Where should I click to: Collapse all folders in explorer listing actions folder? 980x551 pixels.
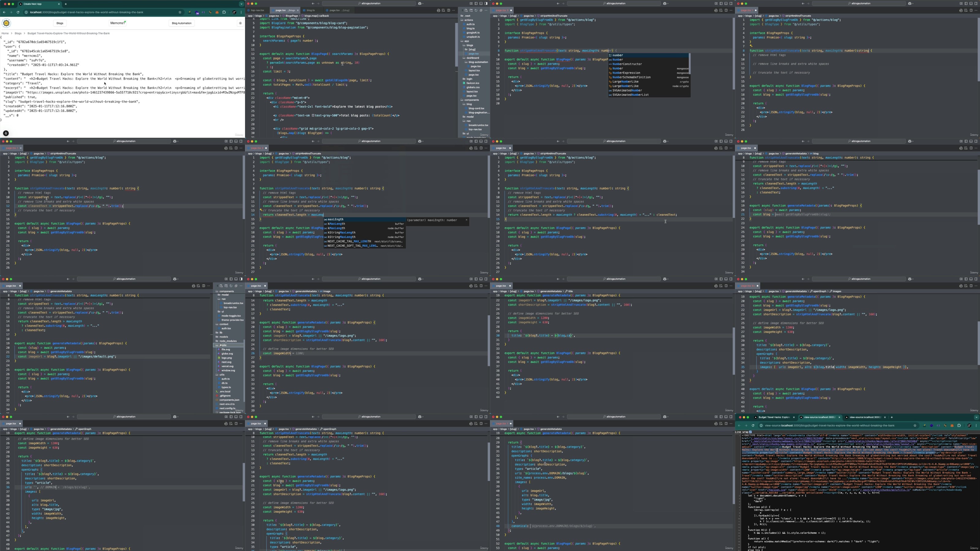coord(481,10)
